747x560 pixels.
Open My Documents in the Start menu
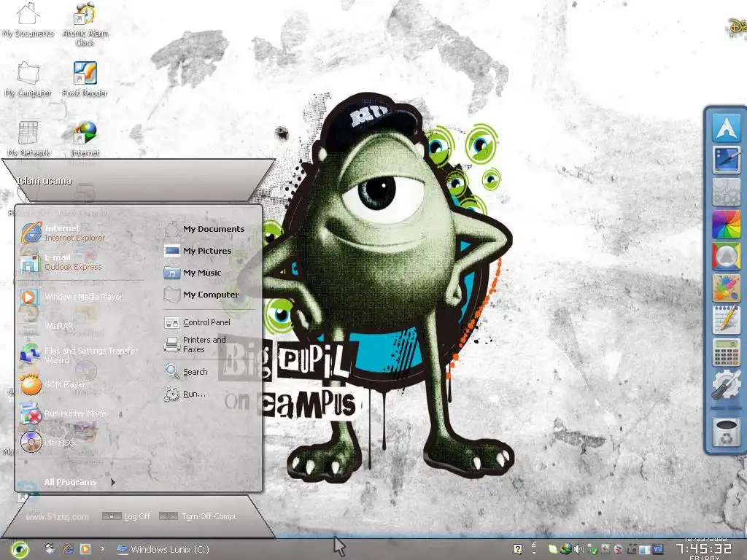(205, 229)
